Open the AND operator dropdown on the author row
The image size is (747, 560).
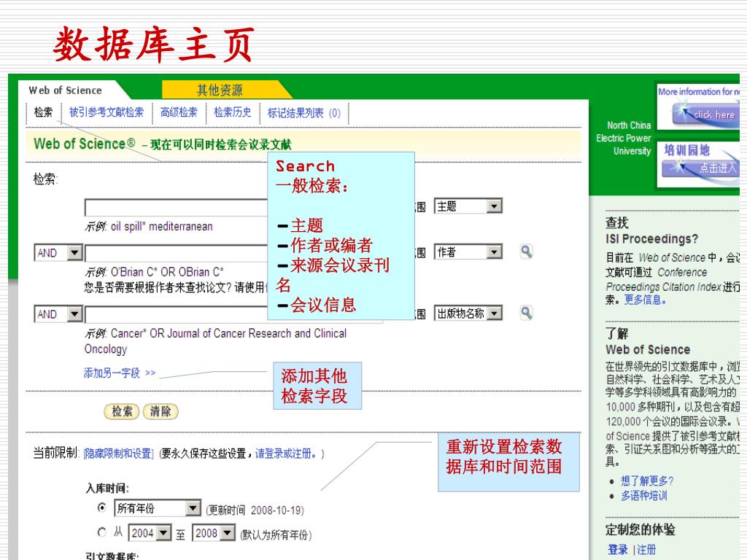pos(58,252)
